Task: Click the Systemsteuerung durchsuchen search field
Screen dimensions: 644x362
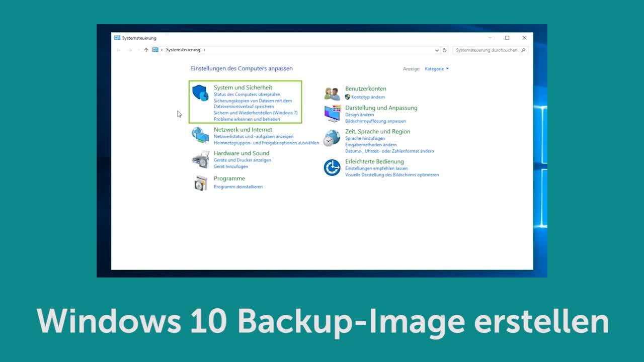Action: pyautogui.click(x=490, y=50)
